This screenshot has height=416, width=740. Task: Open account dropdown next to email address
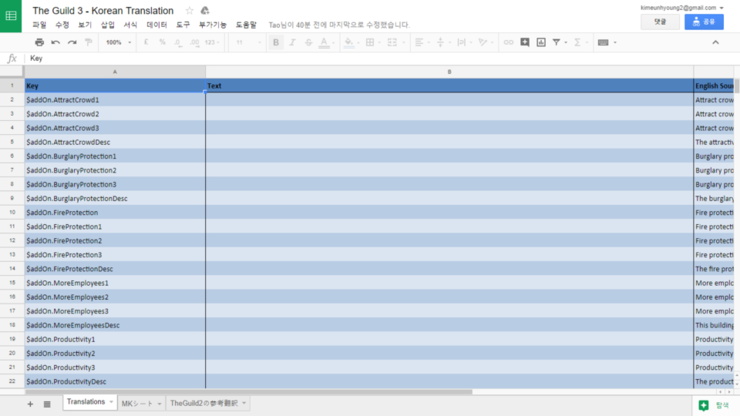click(x=722, y=8)
